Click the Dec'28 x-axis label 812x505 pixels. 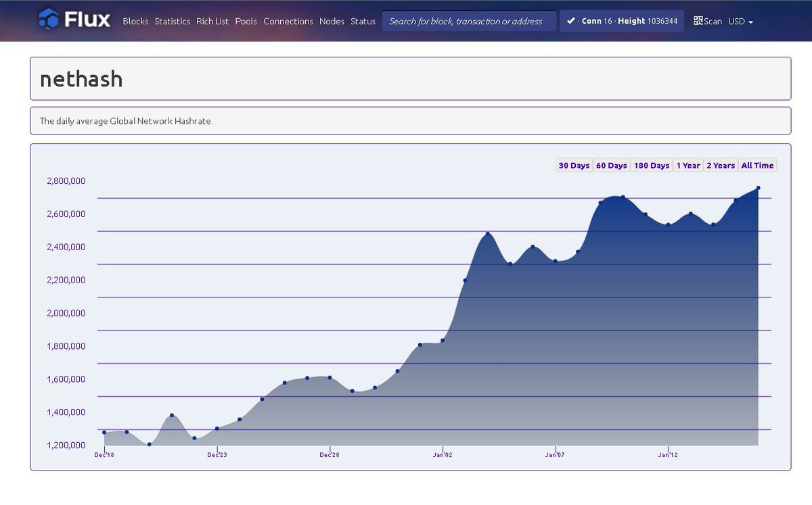click(x=330, y=455)
